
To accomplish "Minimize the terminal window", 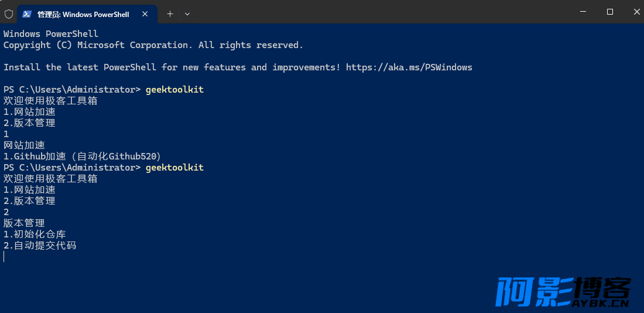I will point(583,12).
